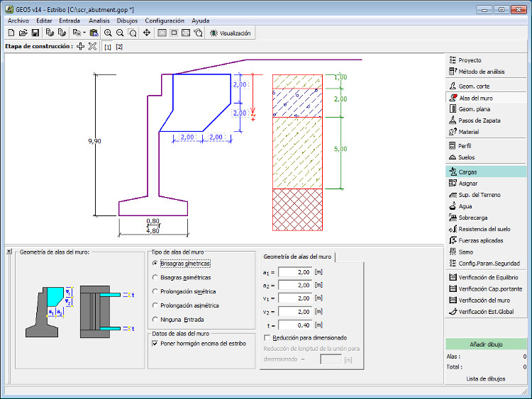The width and height of the screenshot is (532, 399).
Task: Click the Añadir dibujo button
Action: point(486,344)
